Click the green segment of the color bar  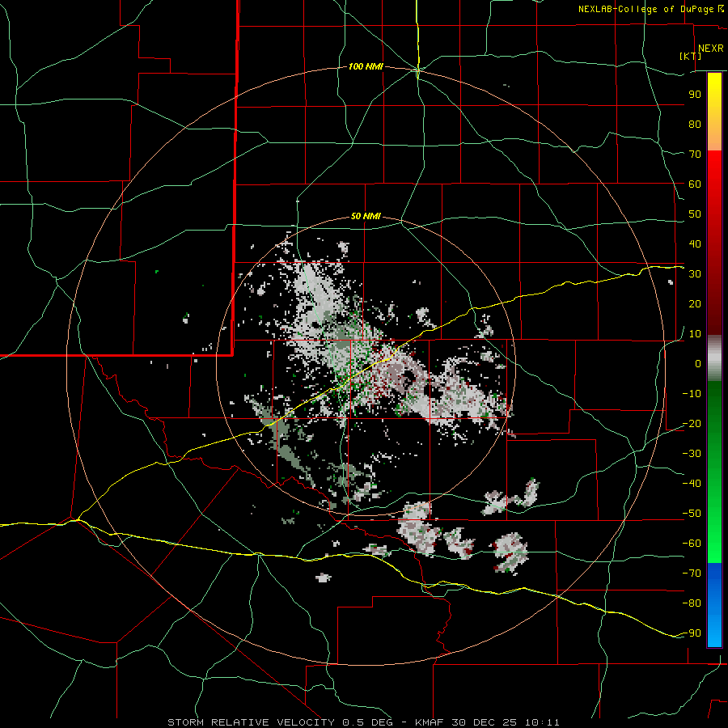point(714,472)
